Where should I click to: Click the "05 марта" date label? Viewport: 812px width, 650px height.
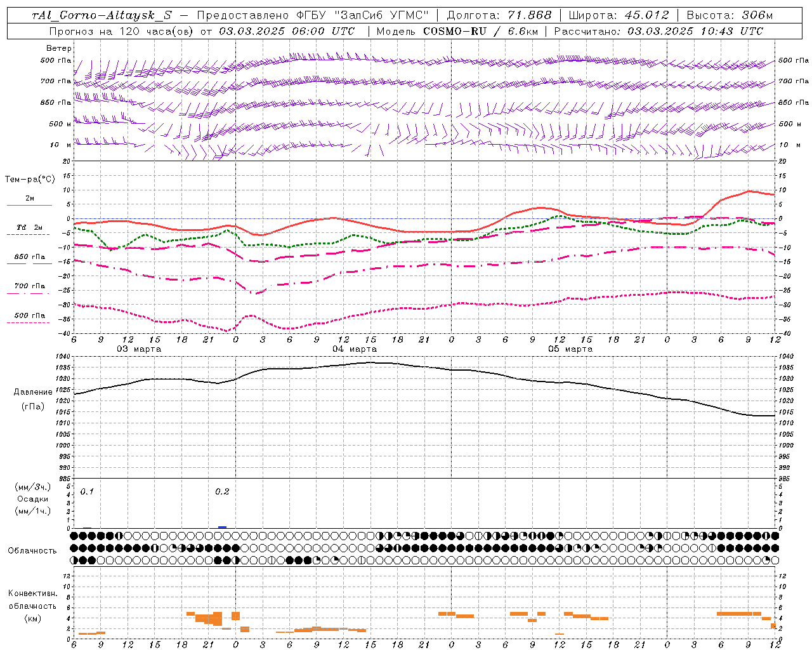pyautogui.click(x=570, y=349)
